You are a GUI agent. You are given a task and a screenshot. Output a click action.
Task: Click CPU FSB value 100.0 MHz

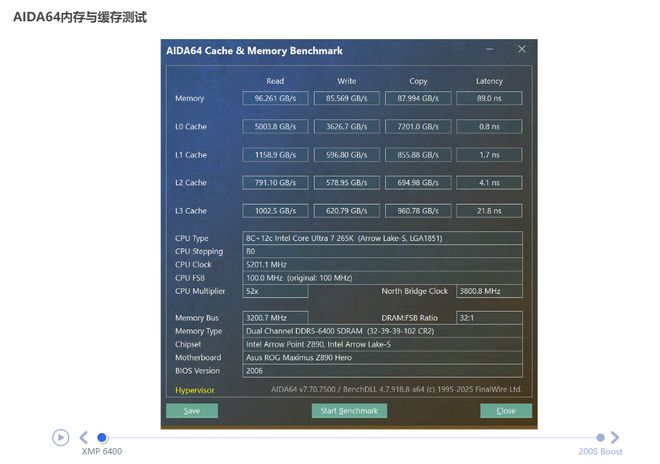pos(382,278)
